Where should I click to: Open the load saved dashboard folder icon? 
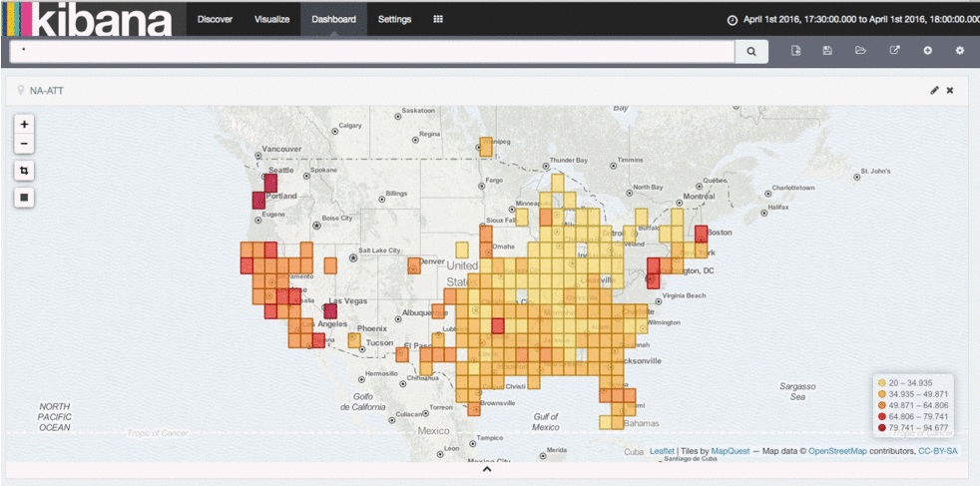tap(860, 51)
